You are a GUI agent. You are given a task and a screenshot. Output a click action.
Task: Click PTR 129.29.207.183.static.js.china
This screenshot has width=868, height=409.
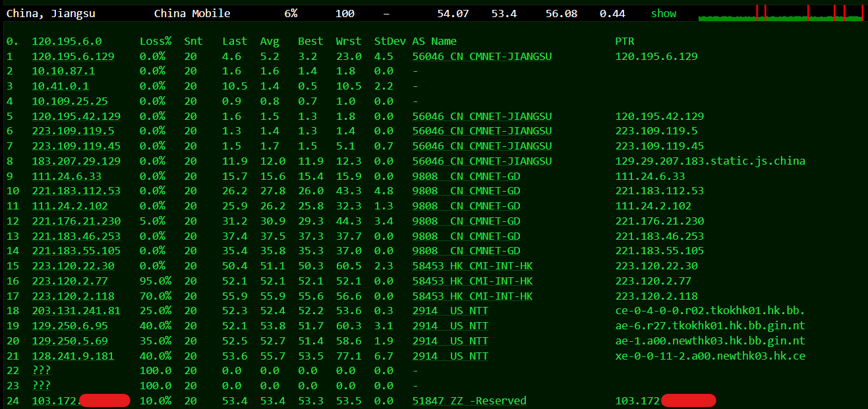coord(710,161)
